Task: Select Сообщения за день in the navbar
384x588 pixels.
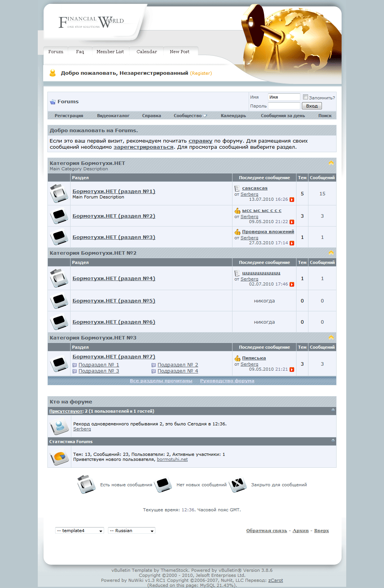Action: pos(283,116)
